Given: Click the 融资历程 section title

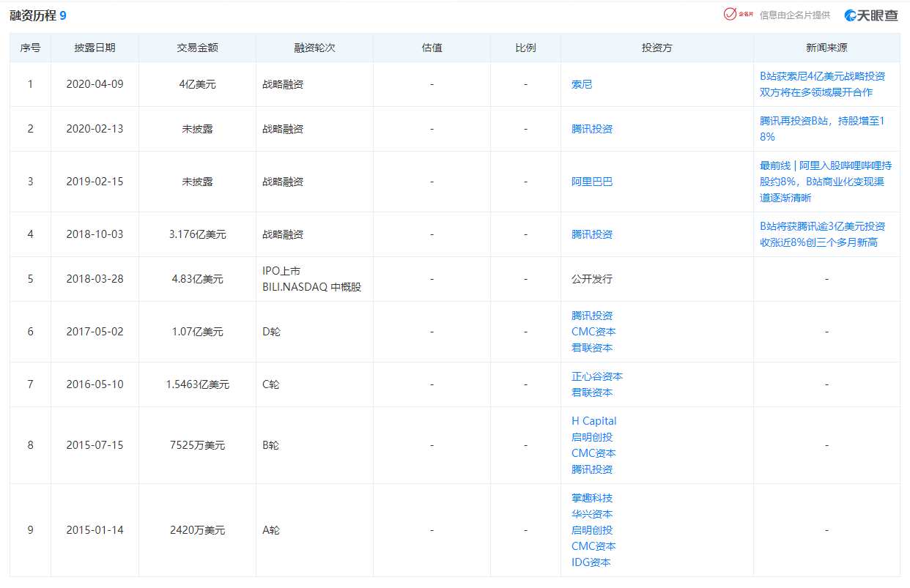Looking at the screenshot, I should pyautogui.click(x=33, y=15).
